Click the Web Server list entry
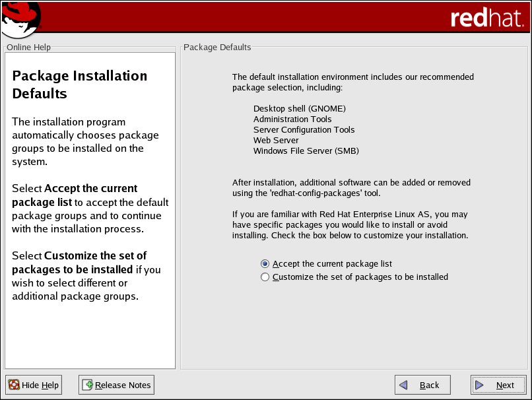This screenshot has width=532, height=400. (276, 141)
